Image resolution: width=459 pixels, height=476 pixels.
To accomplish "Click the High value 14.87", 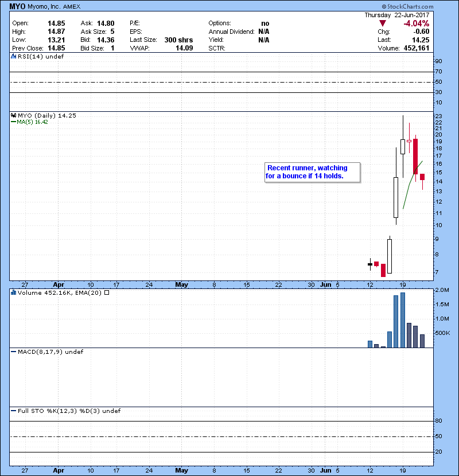I will [x=56, y=32].
